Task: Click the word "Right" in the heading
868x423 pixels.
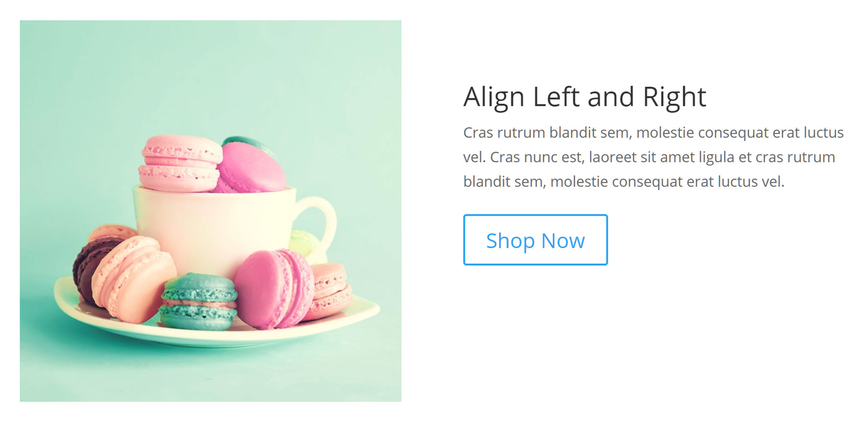Action: tap(674, 97)
